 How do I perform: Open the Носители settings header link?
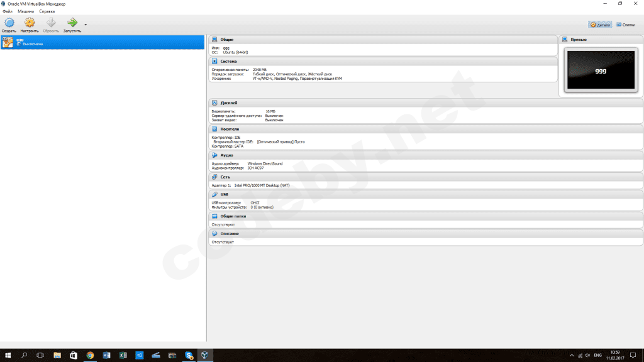click(x=230, y=129)
